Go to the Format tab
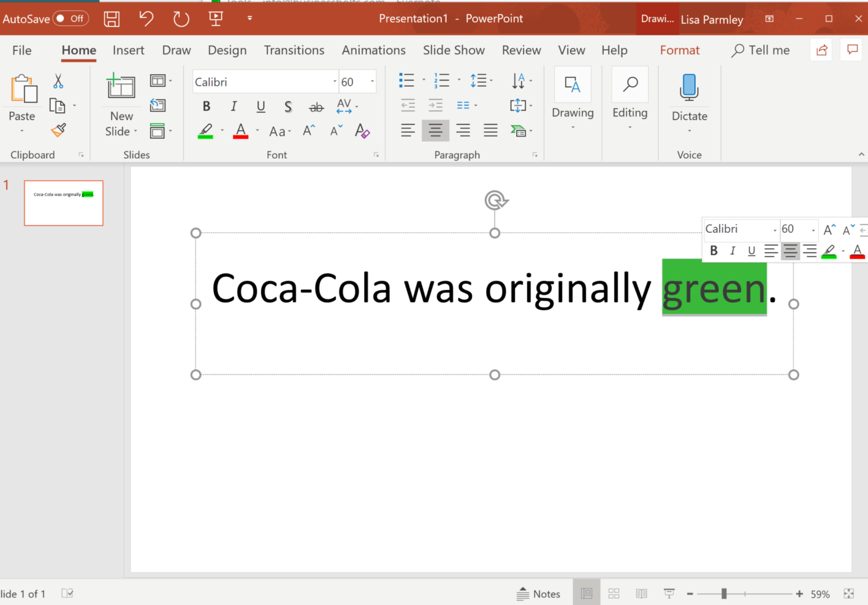Image resolution: width=868 pixels, height=605 pixels. point(680,50)
